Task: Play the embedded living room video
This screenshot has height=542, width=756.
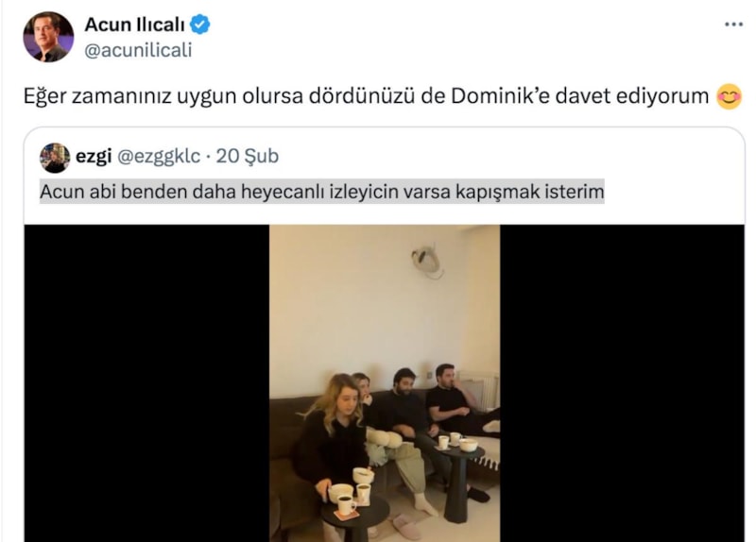Action: (x=385, y=383)
